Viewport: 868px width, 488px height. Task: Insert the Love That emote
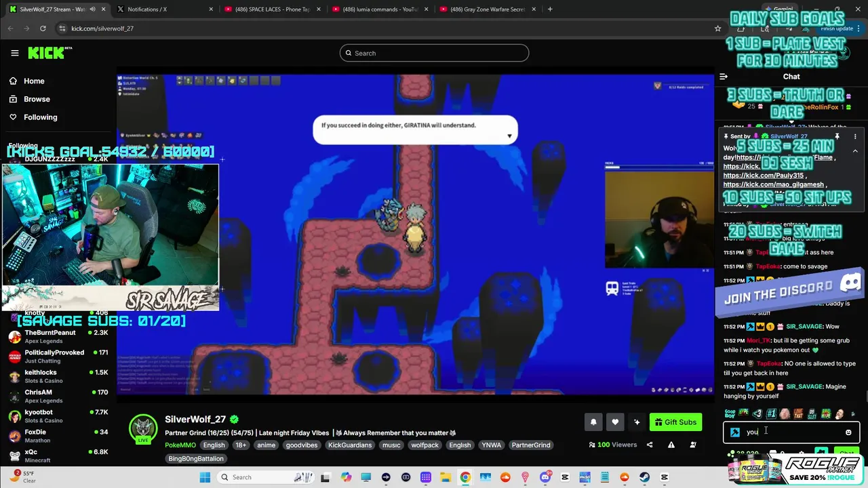798,413
